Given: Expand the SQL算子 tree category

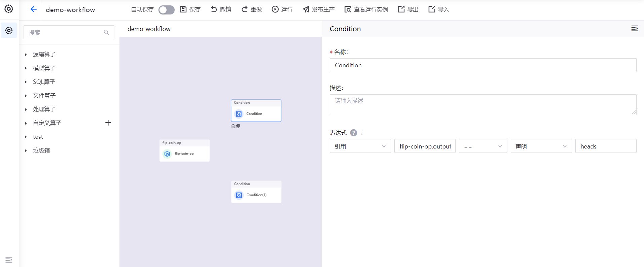Looking at the screenshot, I should (x=26, y=82).
